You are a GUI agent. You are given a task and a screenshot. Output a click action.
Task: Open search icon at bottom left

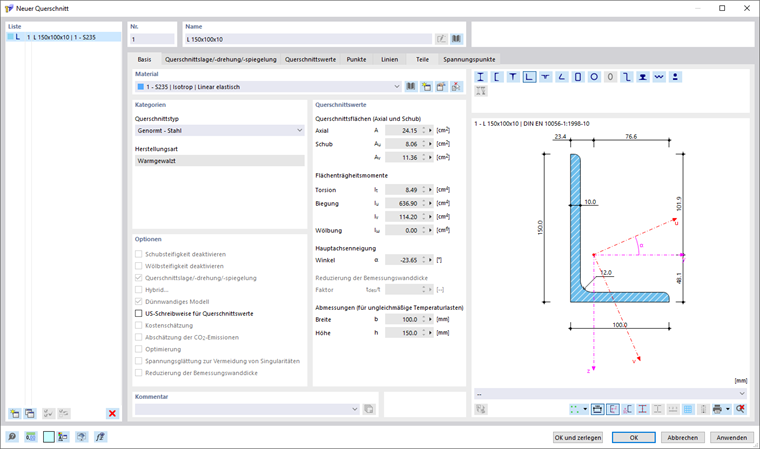tap(12, 437)
